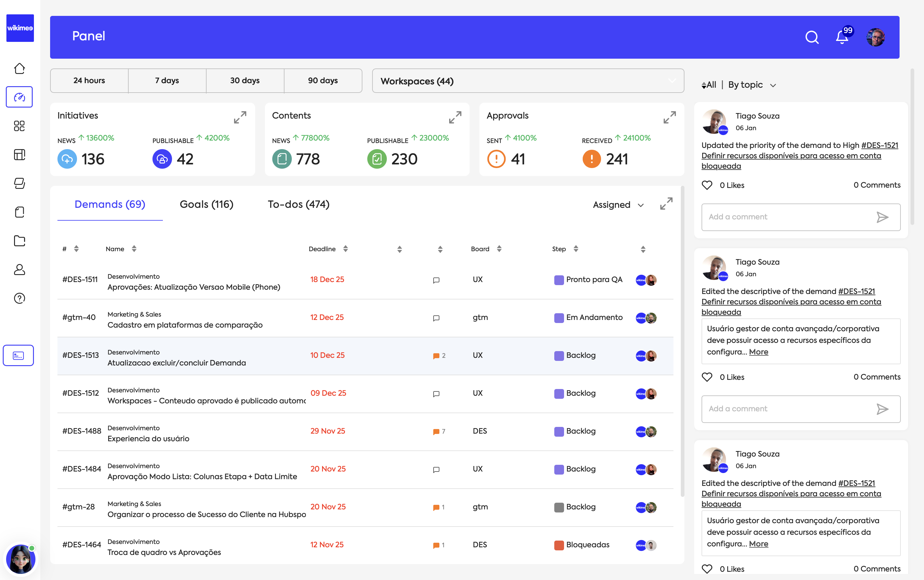Viewport: 924px width, 580px height.
Task: Select the 90 days time filter
Action: click(323, 80)
